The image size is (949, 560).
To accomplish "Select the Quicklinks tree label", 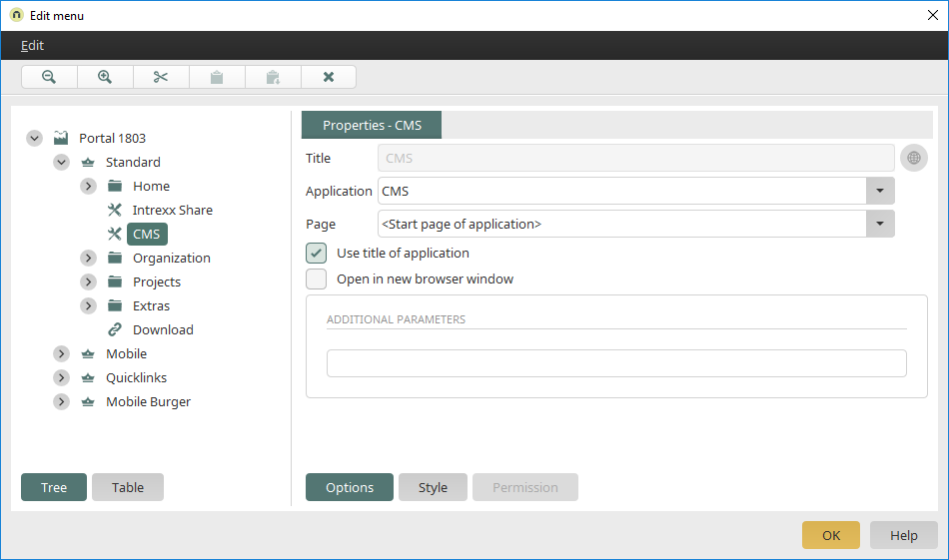I will pos(136,378).
